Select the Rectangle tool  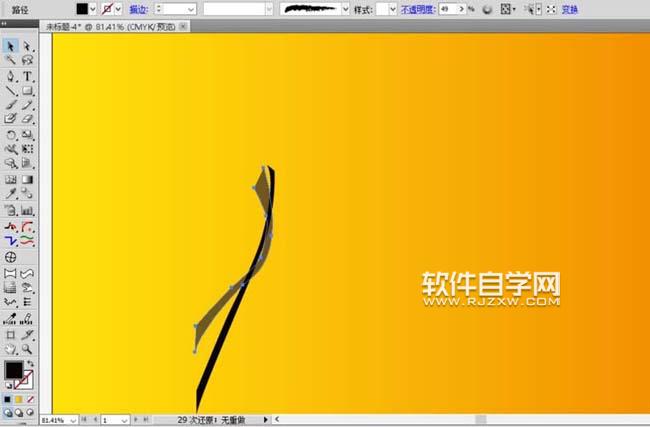pyautogui.click(x=27, y=91)
